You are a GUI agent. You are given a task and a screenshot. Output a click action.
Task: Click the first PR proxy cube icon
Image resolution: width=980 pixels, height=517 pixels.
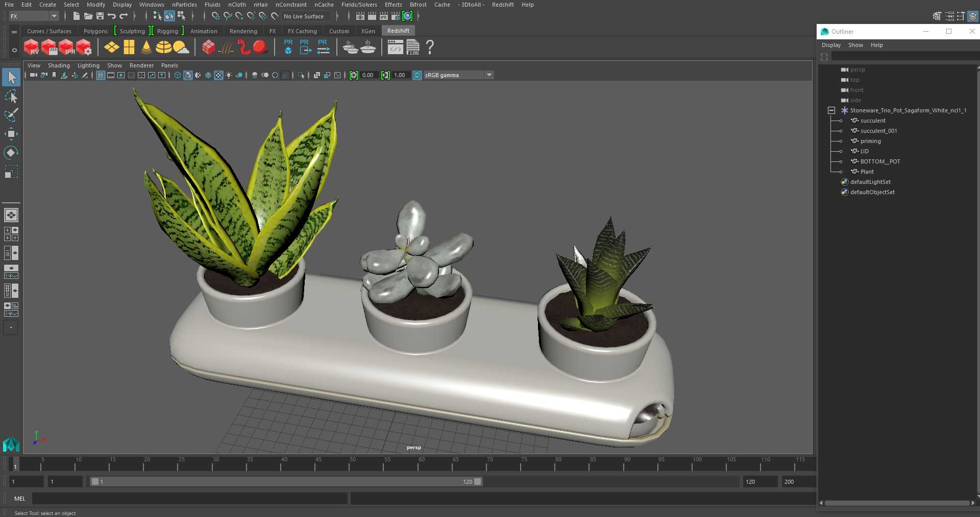click(288, 47)
